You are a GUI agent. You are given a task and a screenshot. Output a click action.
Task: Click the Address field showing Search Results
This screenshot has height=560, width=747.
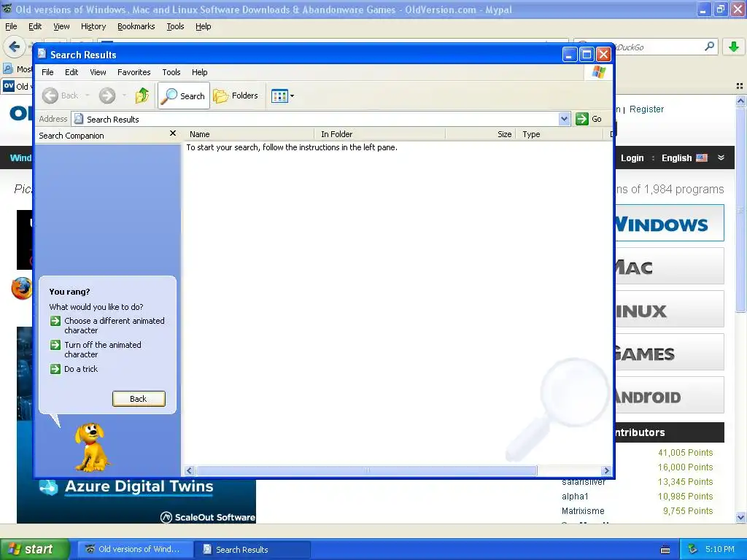(x=314, y=119)
